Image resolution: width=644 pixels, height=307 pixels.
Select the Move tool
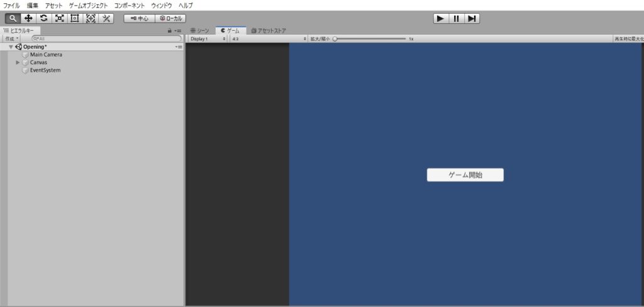[x=28, y=18]
